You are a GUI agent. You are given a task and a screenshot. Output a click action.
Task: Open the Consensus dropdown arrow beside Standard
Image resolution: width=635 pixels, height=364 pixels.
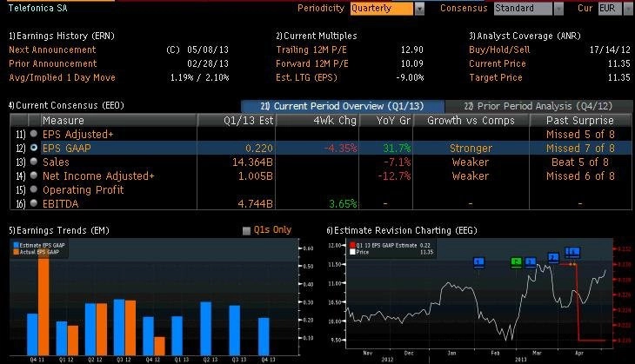point(558,9)
